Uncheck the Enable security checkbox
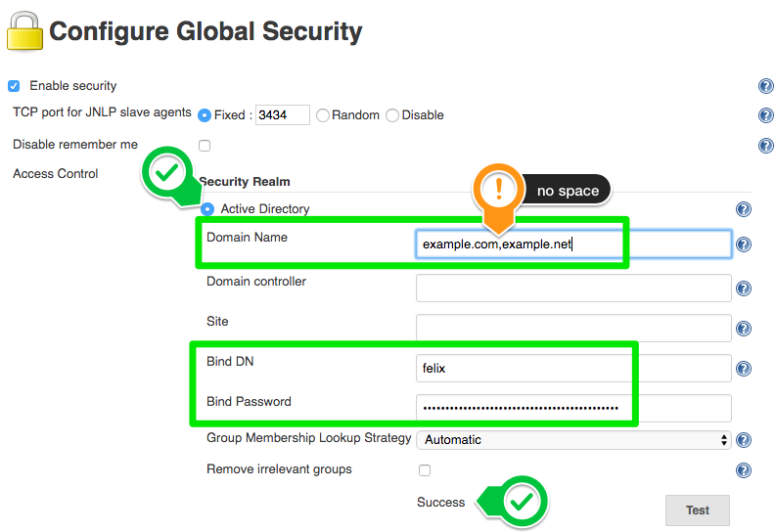The height and width of the screenshot is (532, 776). pos(14,86)
